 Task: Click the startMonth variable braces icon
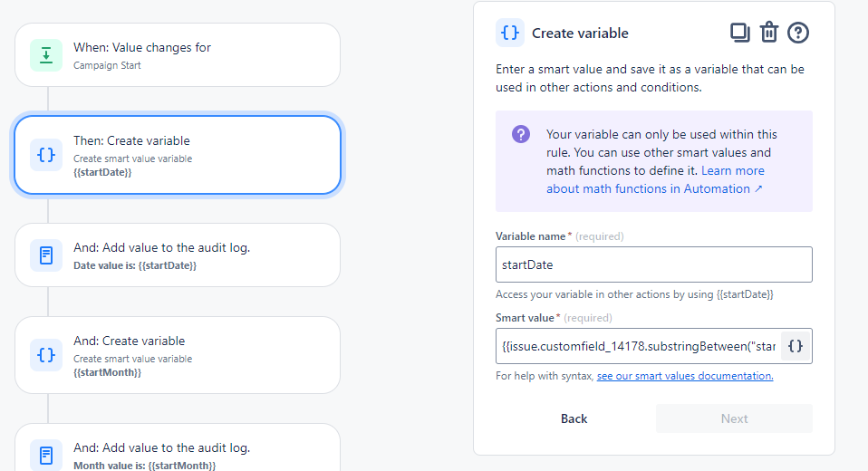(46, 355)
